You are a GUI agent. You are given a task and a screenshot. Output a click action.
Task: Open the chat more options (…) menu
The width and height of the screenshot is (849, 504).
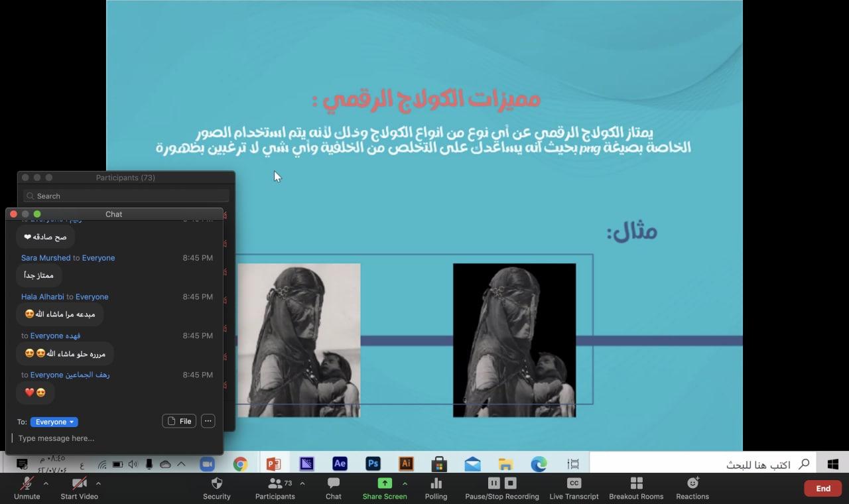[x=208, y=421]
